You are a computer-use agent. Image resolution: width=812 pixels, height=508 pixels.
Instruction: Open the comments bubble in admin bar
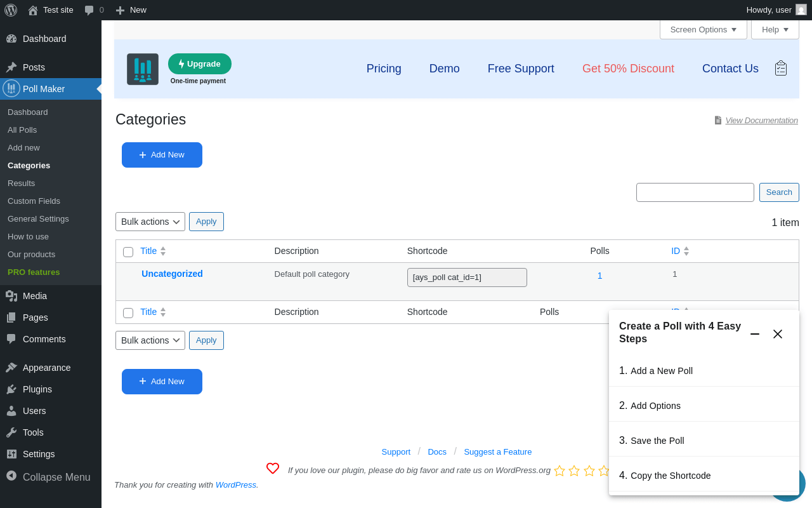[95, 10]
